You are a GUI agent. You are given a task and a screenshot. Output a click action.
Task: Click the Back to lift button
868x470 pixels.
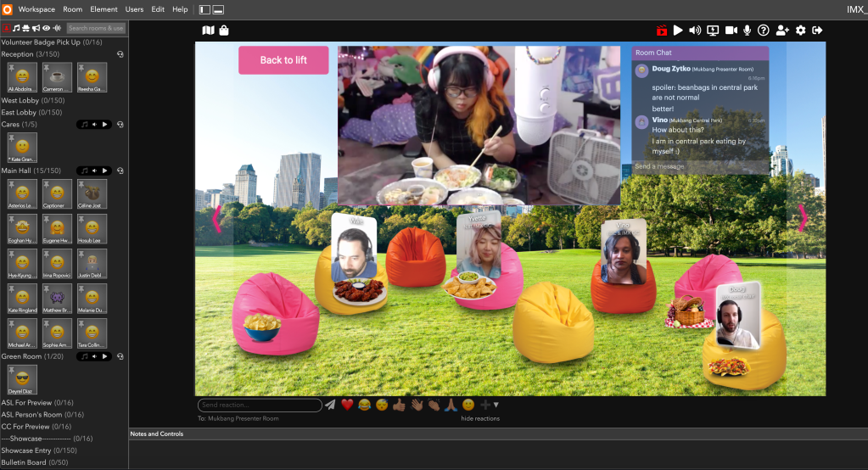pyautogui.click(x=283, y=60)
